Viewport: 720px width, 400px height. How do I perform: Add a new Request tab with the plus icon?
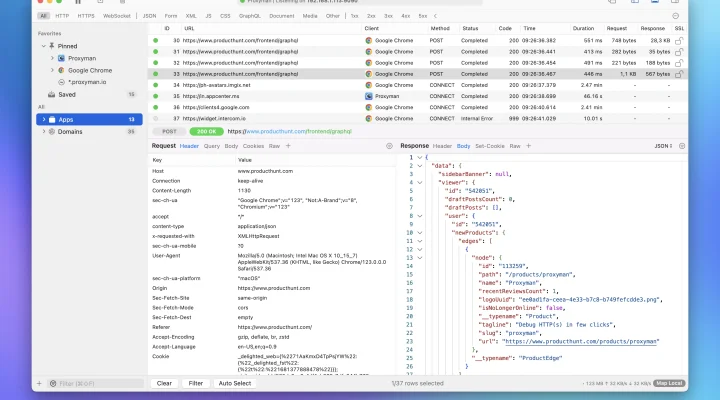click(x=288, y=146)
